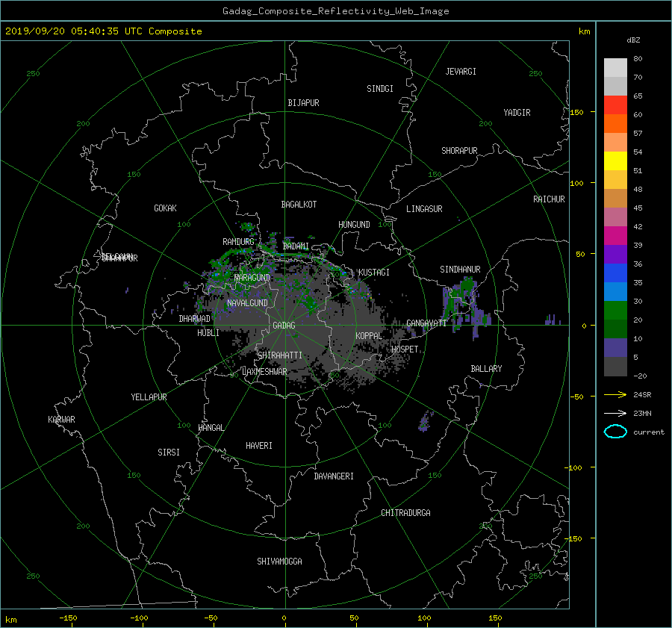
Task: Pick the light gray 80 dBZ swatch
Action: [x=615, y=67]
